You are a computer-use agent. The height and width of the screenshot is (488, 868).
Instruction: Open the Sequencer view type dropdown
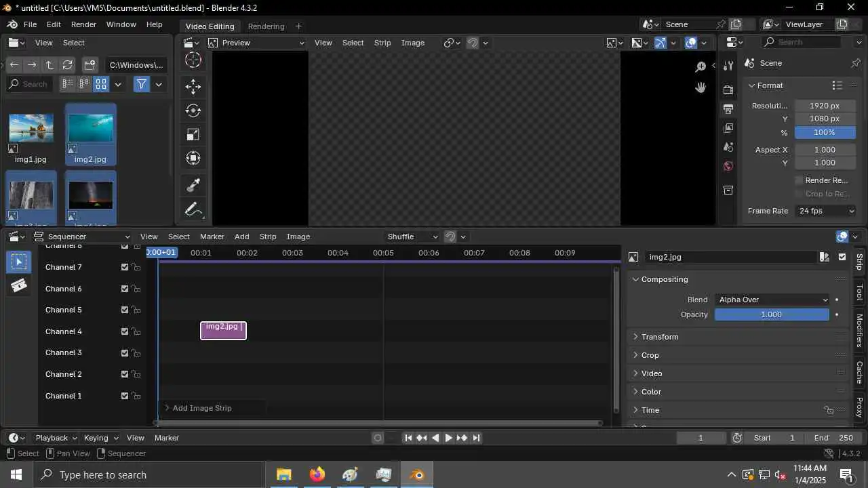pos(82,237)
